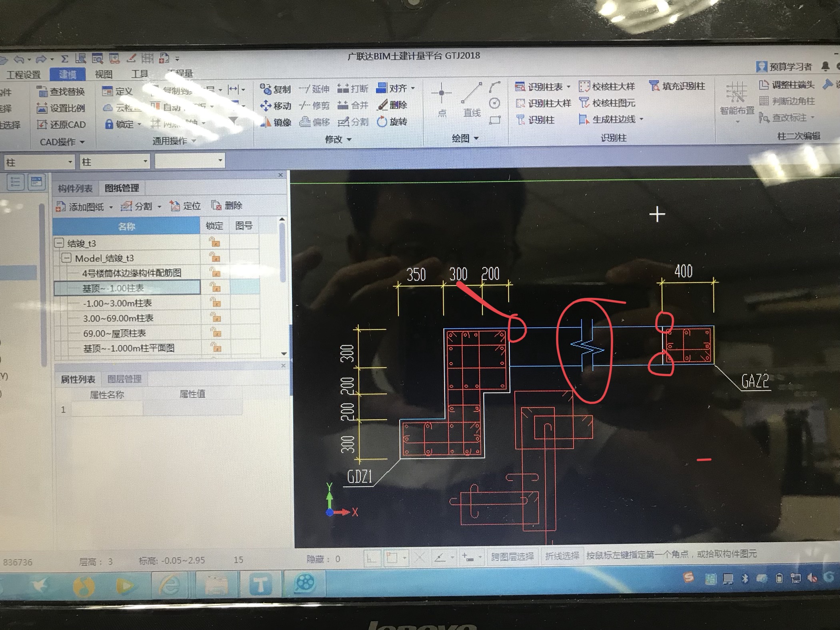
Task: Collapse the Model_结竣_t3 tree node
Action: point(67,258)
